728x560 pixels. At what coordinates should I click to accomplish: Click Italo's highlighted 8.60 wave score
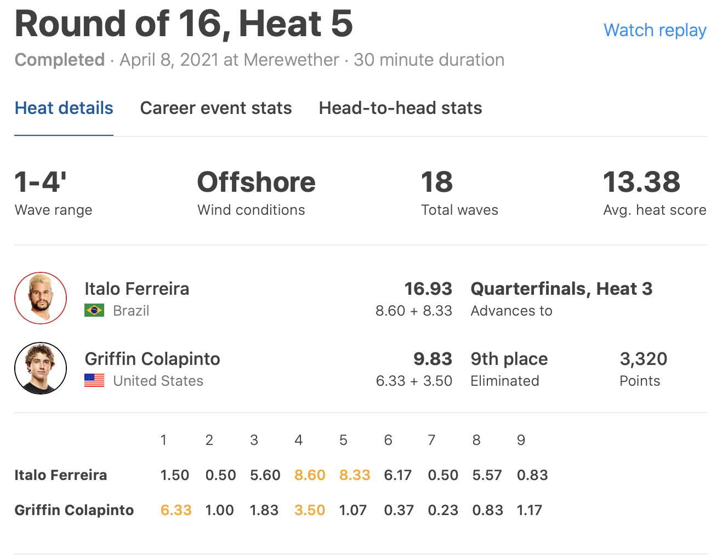(x=310, y=475)
